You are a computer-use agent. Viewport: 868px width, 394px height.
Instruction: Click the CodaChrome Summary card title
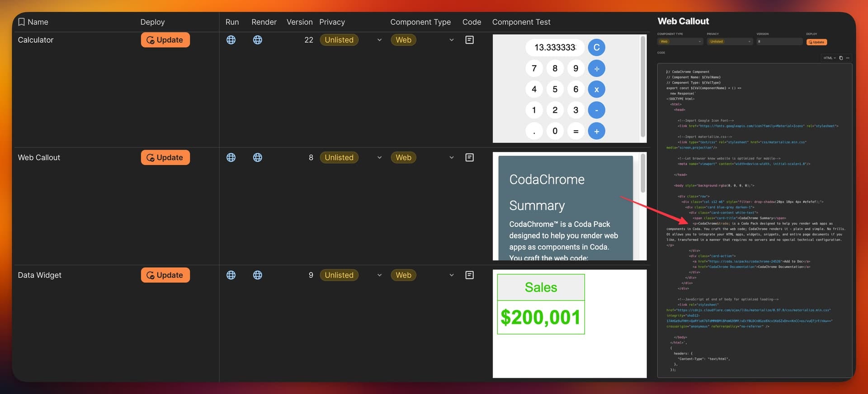(547, 192)
